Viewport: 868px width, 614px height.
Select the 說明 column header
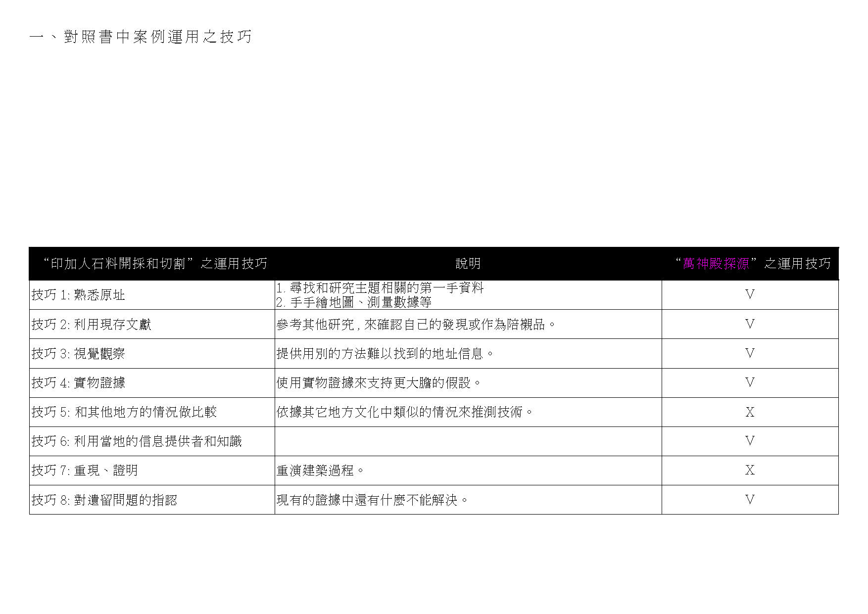[x=468, y=264]
